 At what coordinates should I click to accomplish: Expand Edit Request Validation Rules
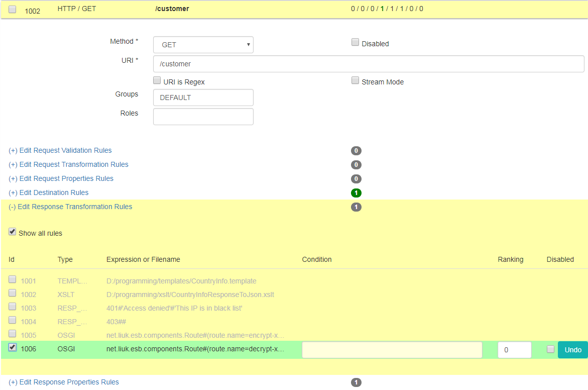pos(60,150)
